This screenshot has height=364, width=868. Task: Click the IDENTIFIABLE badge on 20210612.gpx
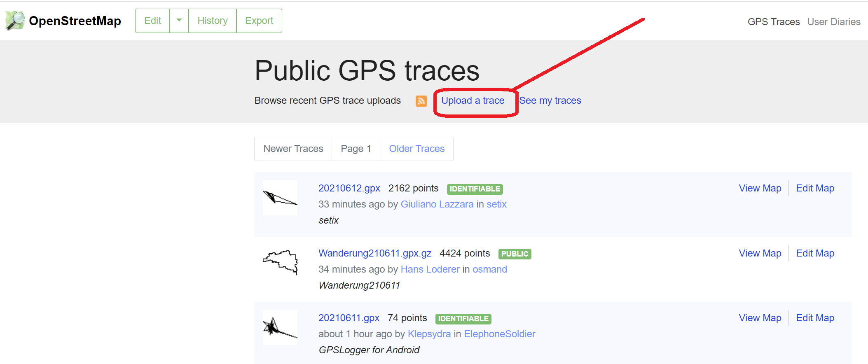(475, 189)
